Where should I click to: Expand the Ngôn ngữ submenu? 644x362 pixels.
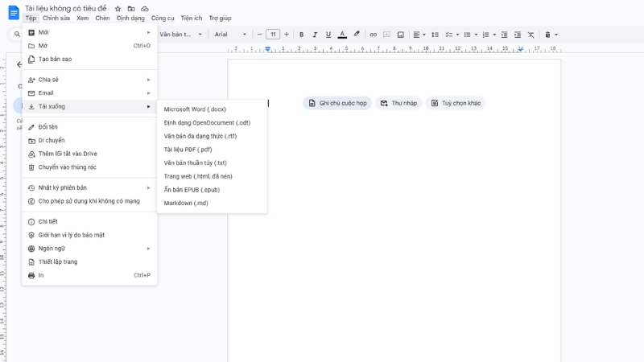(89, 249)
